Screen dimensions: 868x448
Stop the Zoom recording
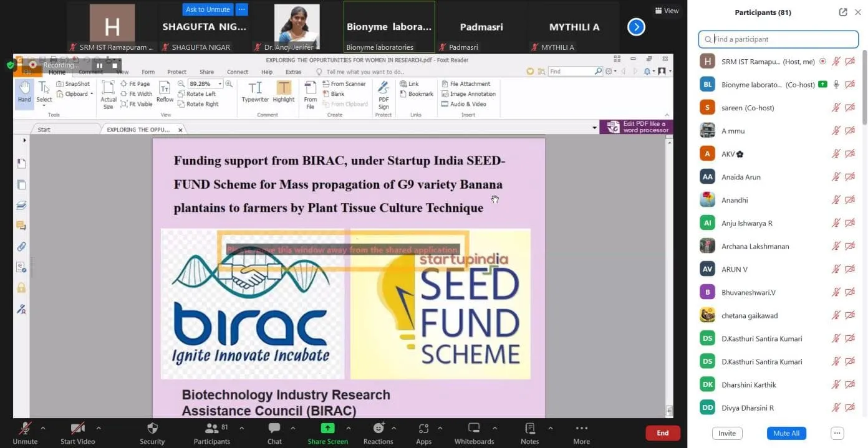tap(115, 65)
